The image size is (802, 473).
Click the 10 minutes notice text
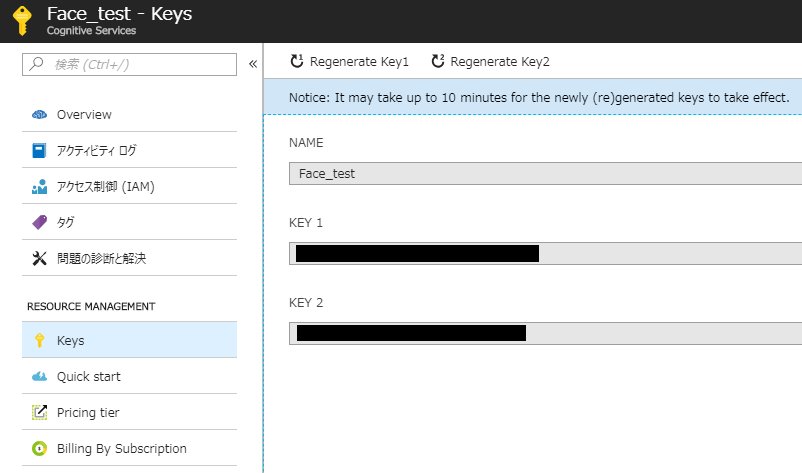tap(539, 98)
